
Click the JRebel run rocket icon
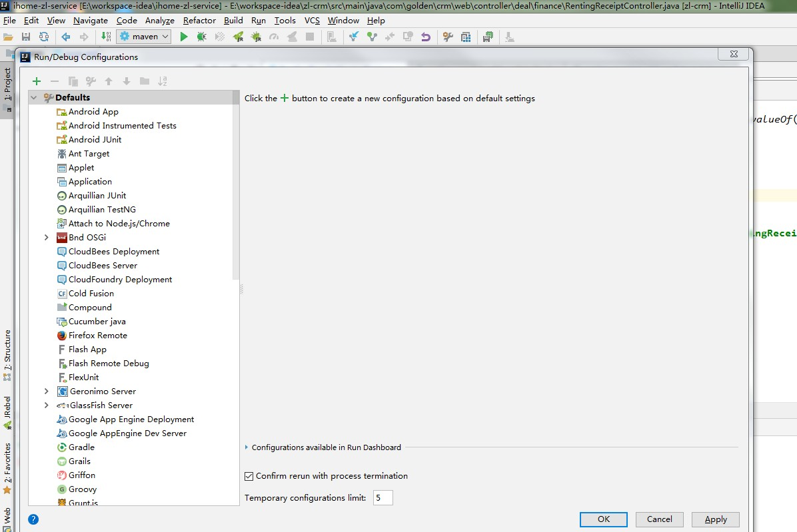pos(238,37)
